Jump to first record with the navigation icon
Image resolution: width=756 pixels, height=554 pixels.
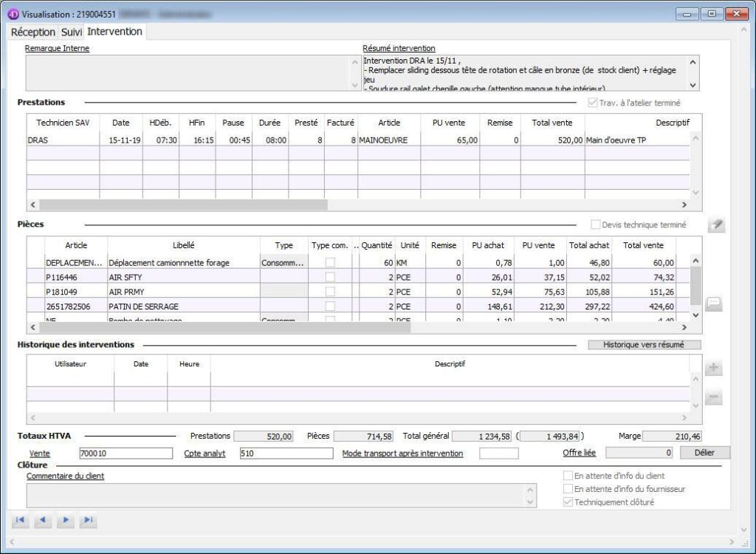(x=20, y=520)
